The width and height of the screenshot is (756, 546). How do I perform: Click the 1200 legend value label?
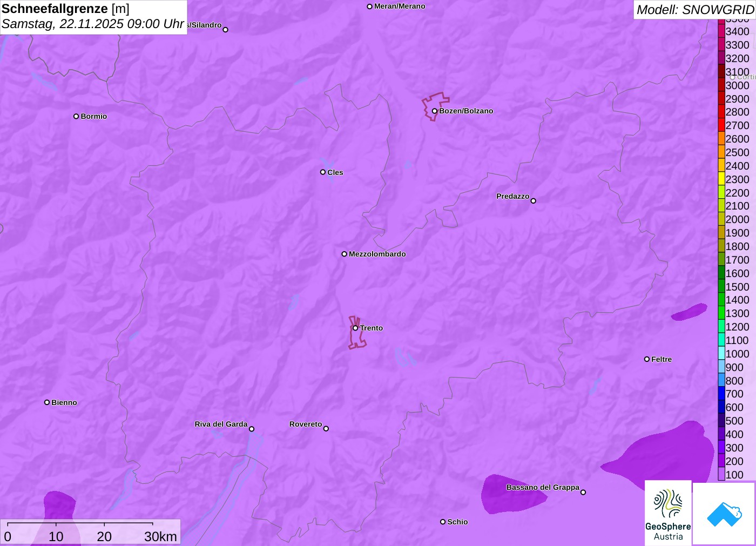pos(738,327)
